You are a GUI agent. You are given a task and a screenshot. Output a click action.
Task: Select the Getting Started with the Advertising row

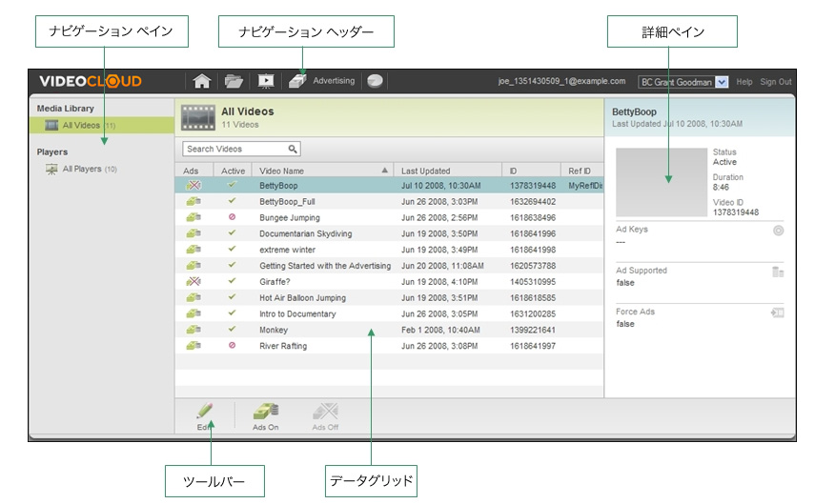389,266
